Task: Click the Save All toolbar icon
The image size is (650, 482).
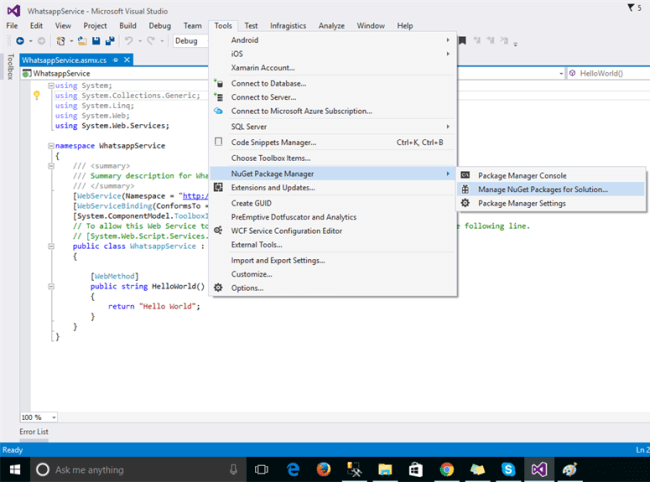Action: click(x=108, y=41)
